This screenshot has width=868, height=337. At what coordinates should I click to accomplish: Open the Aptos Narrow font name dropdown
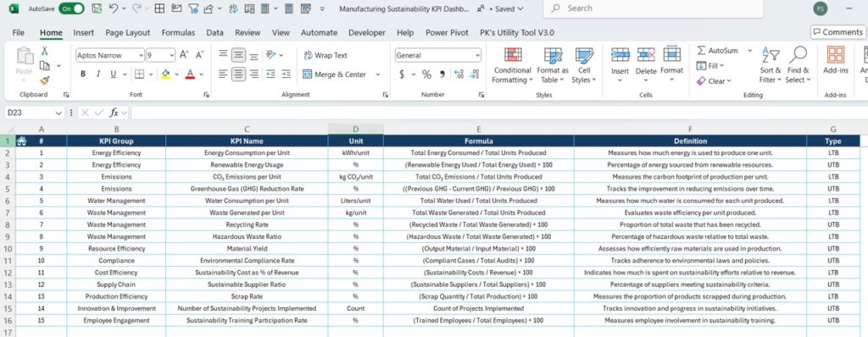click(x=141, y=55)
